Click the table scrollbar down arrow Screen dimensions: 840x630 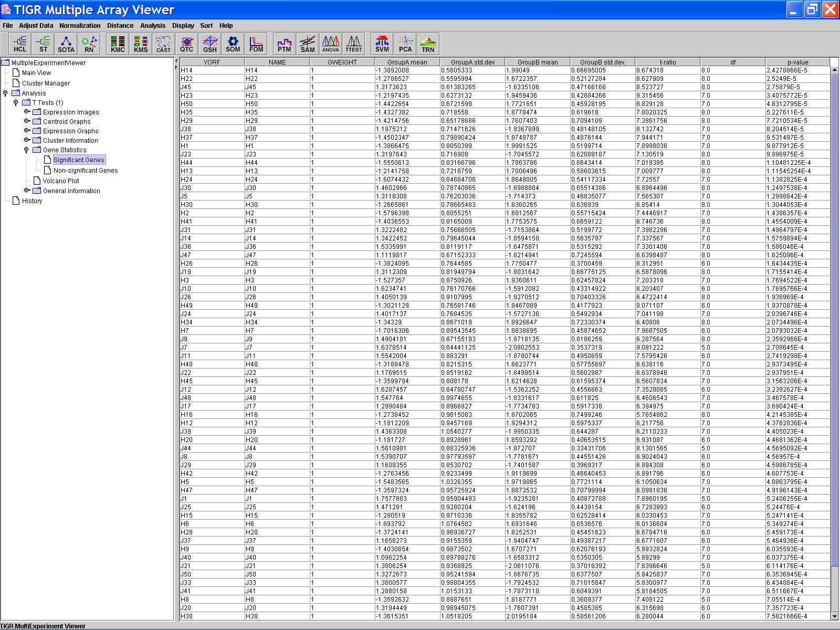835,616
